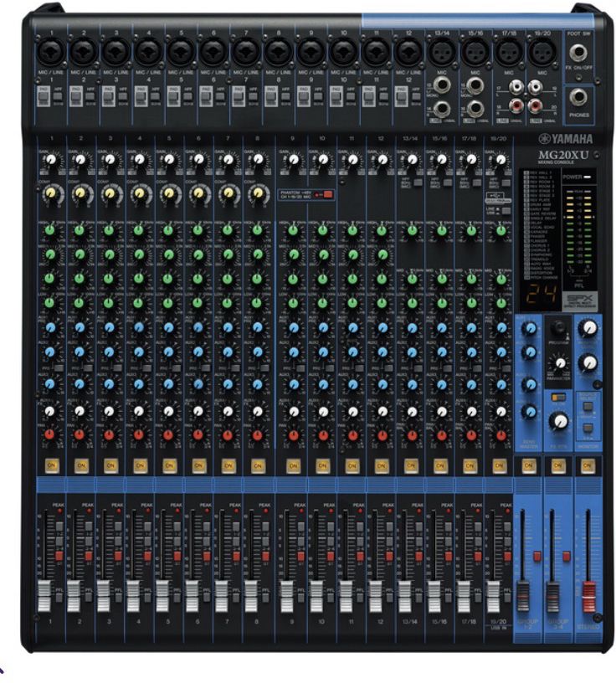
Task: Click the channel 8 yellow COMP knob
Action: (x=258, y=193)
